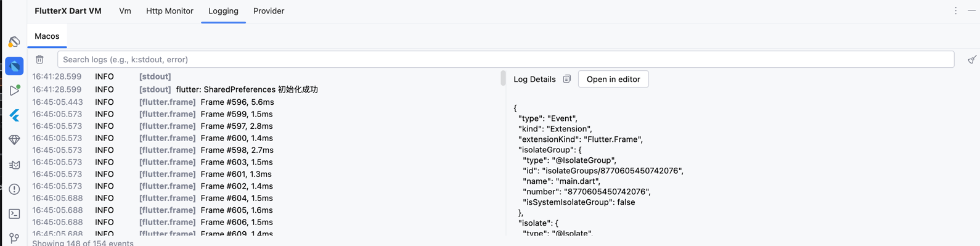This screenshot has height=246, width=980.
Task: Open the diamond gem sidebar icon
Action: click(14, 140)
